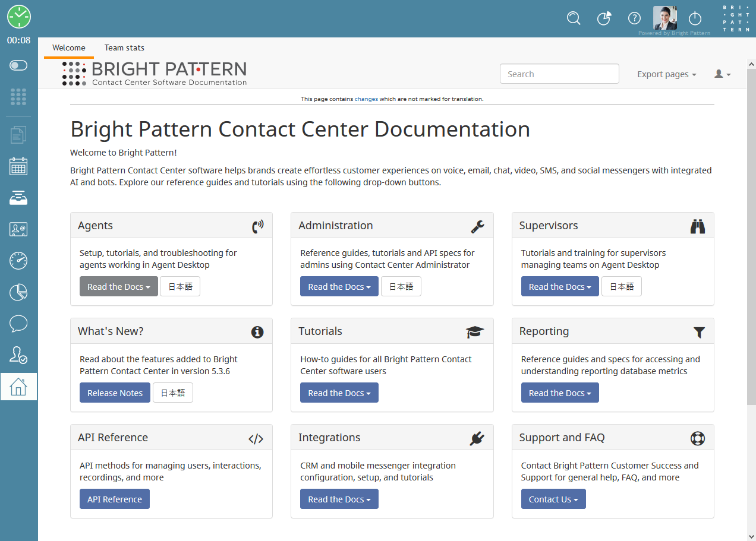Expand Supervisors Read the Docs dropdown

click(560, 287)
